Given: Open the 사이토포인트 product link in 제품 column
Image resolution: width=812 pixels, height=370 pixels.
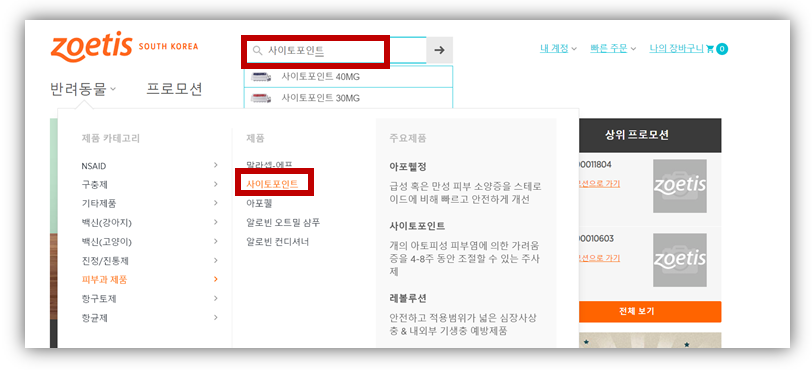Looking at the screenshot, I should [272, 183].
